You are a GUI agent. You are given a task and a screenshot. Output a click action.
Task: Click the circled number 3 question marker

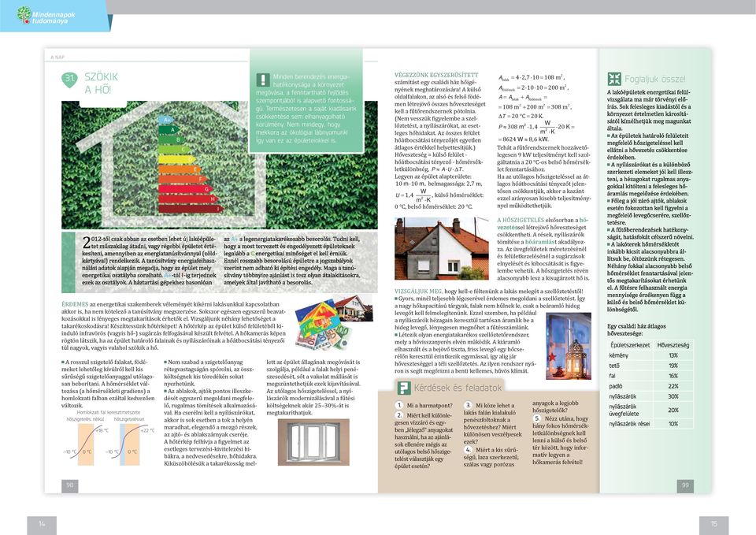468,405
